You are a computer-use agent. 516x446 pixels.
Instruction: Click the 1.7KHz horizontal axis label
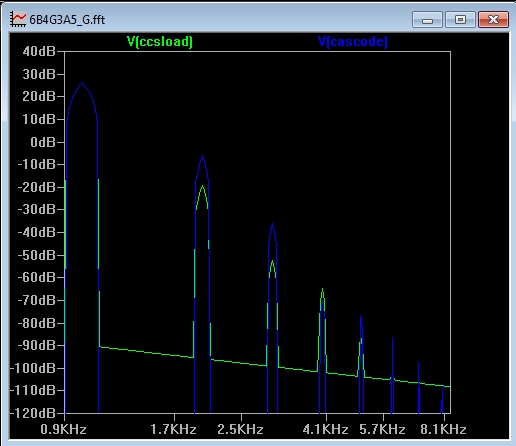[173, 429]
